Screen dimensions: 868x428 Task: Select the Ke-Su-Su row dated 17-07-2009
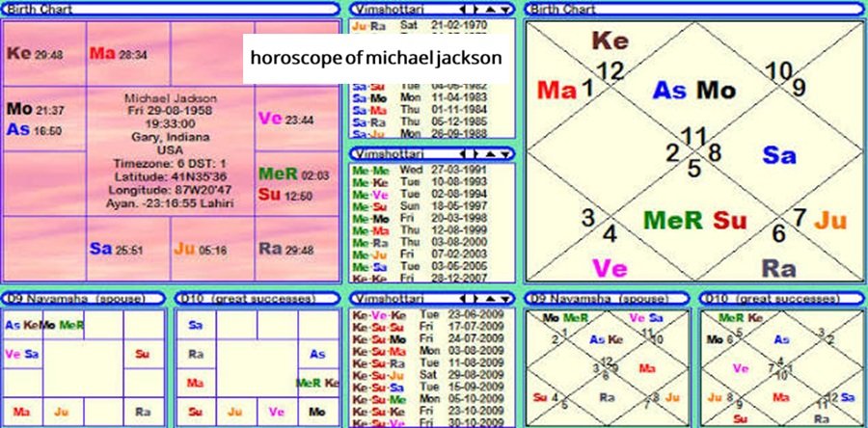pyautogui.click(x=428, y=327)
